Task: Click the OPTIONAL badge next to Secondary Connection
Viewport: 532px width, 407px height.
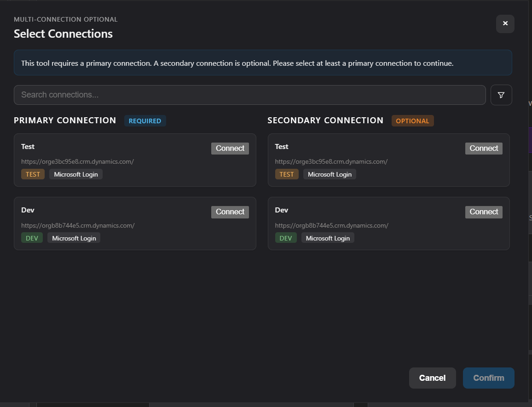Action: (x=412, y=120)
